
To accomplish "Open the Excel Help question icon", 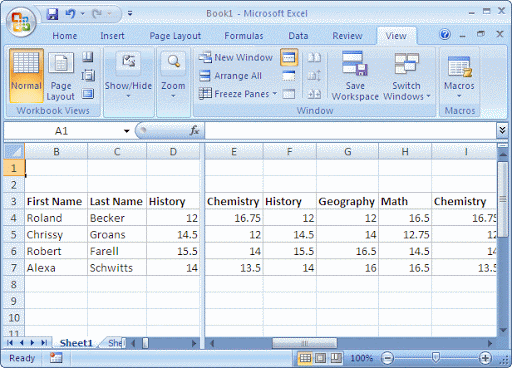I will (x=445, y=34).
